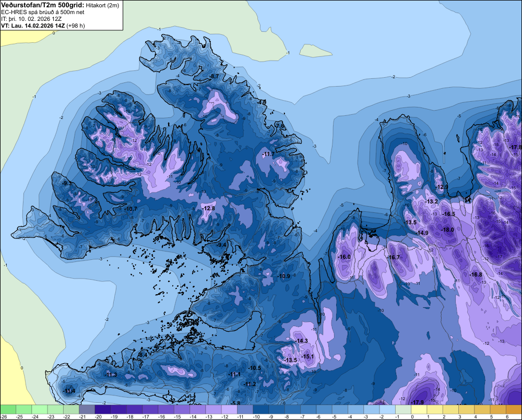The image size is (522, 420).
Task: Click the -11.2 temperature value
Action: point(250,384)
